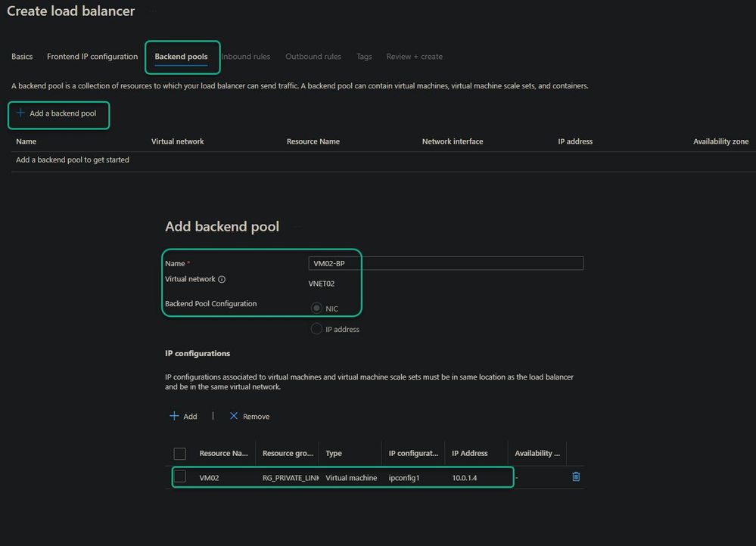Open the Inbound rules tab
Screen dimensions: 756x546
246,57
